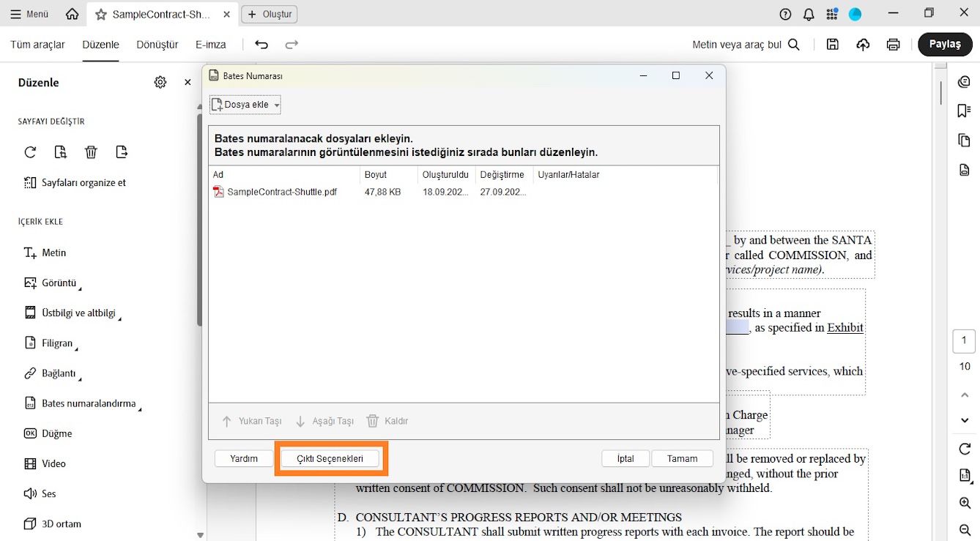980x541 pixels.
Task: Close the Bates Numarası dialog
Action: pos(709,75)
